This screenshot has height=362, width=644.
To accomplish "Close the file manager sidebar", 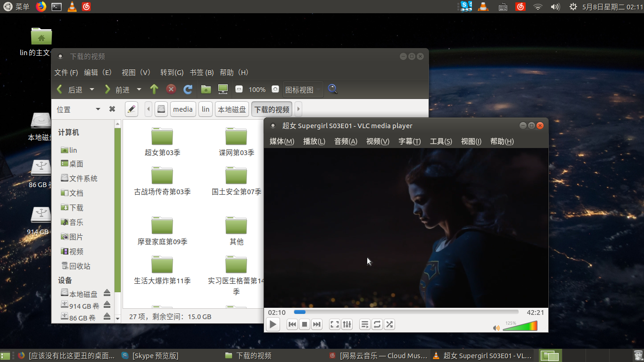I will (x=112, y=109).
